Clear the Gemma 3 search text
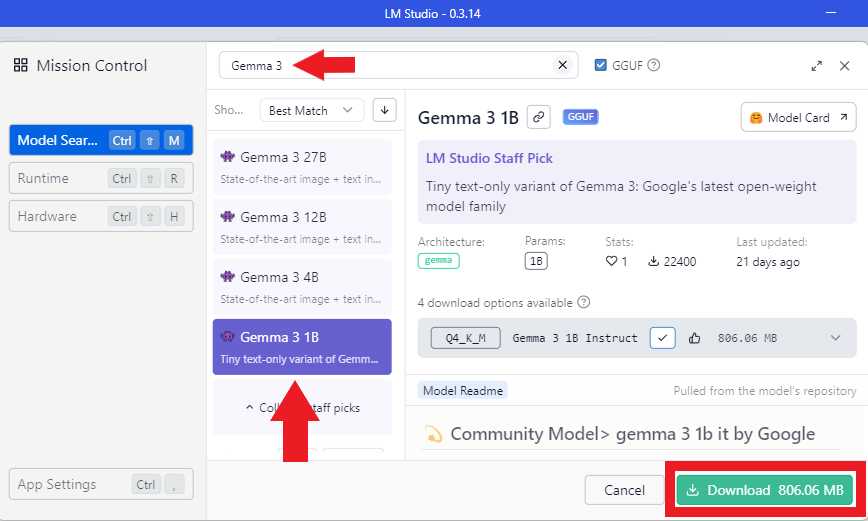This screenshot has height=521, width=868. [562, 65]
